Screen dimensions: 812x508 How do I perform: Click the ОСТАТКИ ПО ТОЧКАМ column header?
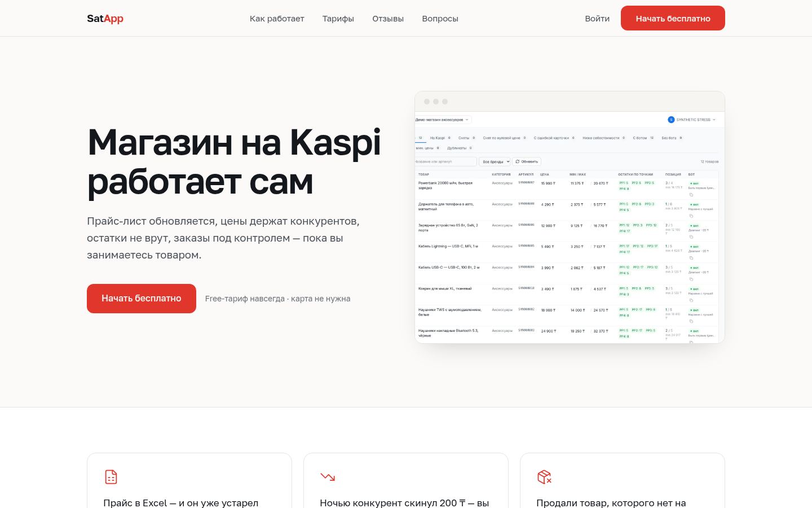pos(636,174)
